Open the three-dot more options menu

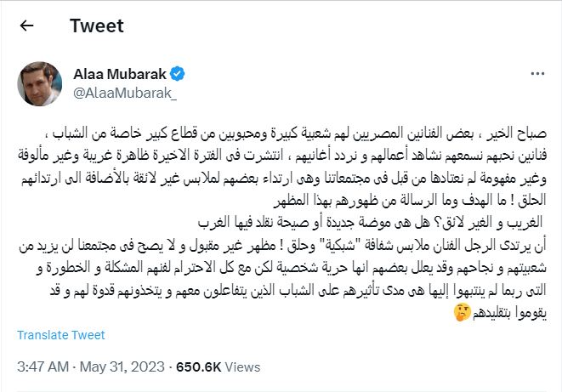[537, 74]
